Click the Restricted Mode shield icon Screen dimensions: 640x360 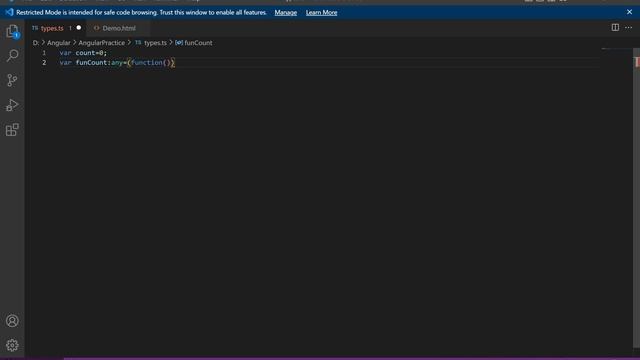coord(9,12)
